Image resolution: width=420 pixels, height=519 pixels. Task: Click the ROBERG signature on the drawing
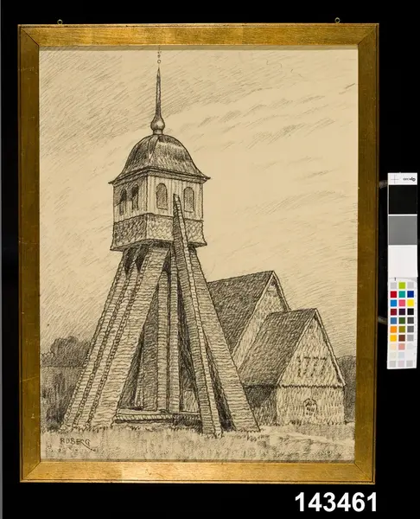[74, 441]
